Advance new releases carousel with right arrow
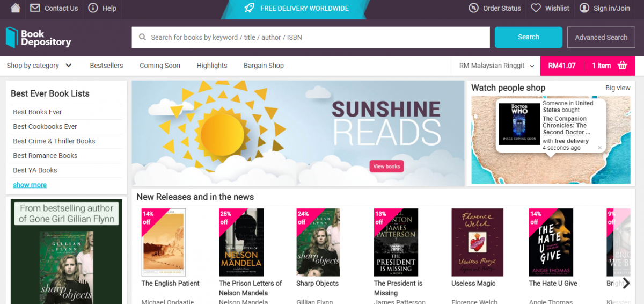This screenshot has height=304, width=644. click(626, 283)
